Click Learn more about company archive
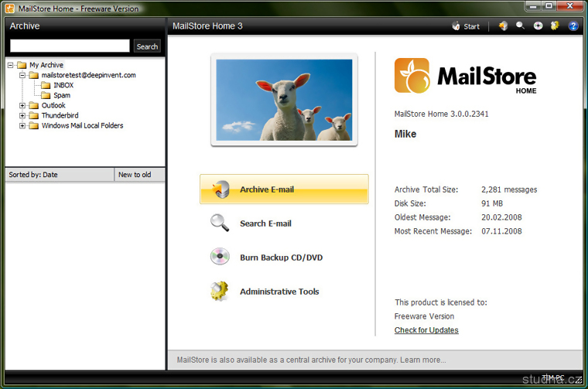588x389 pixels. click(423, 360)
